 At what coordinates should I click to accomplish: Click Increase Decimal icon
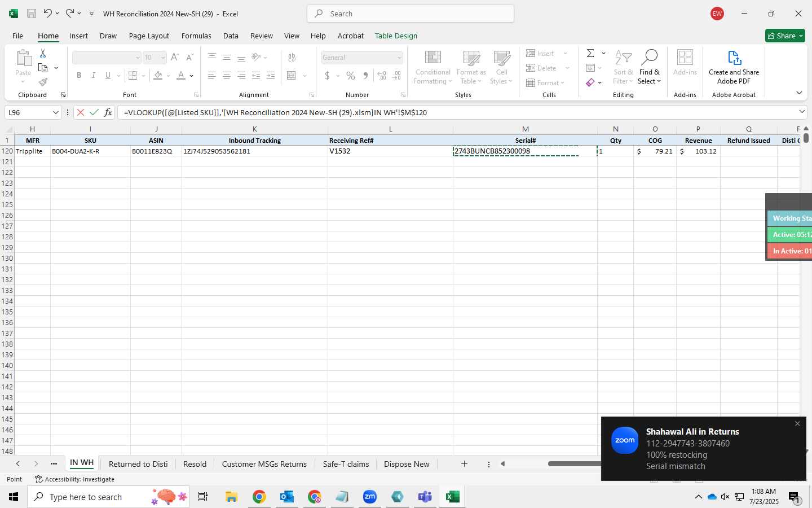coord(382,76)
